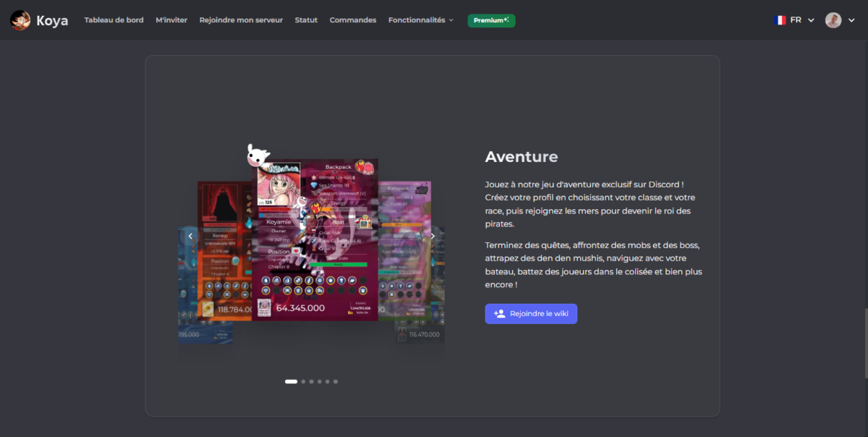Click the Rejoindre le wiki button
The width and height of the screenshot is (868, 437).
531,313
